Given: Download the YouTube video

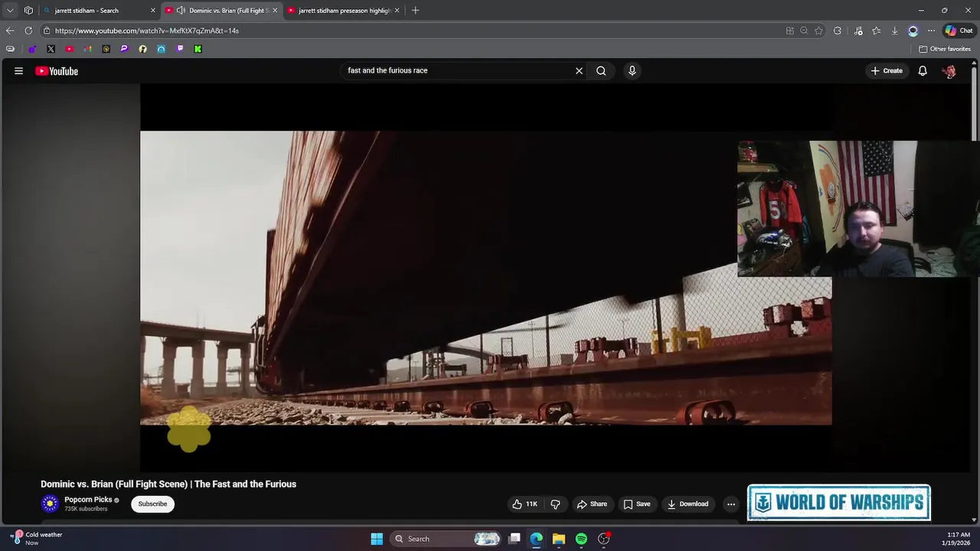Looking at the screenshot, I should tap(688, 504).
